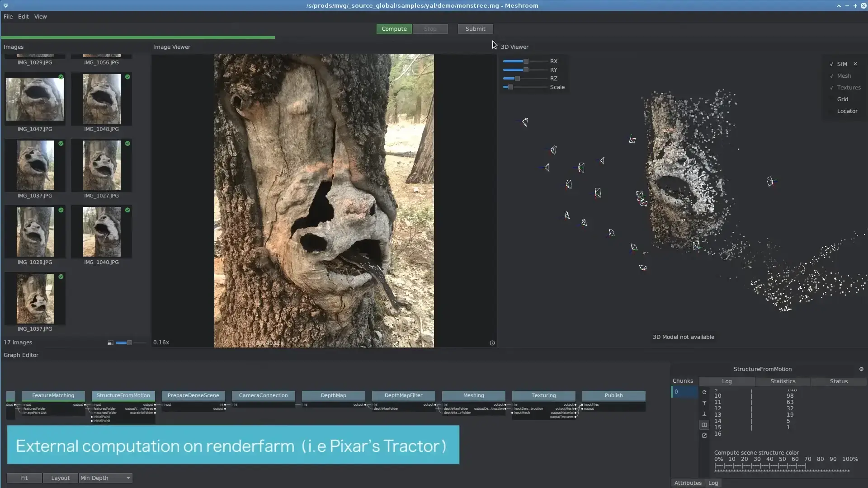Open log in external viewer icon

(704, 436)
